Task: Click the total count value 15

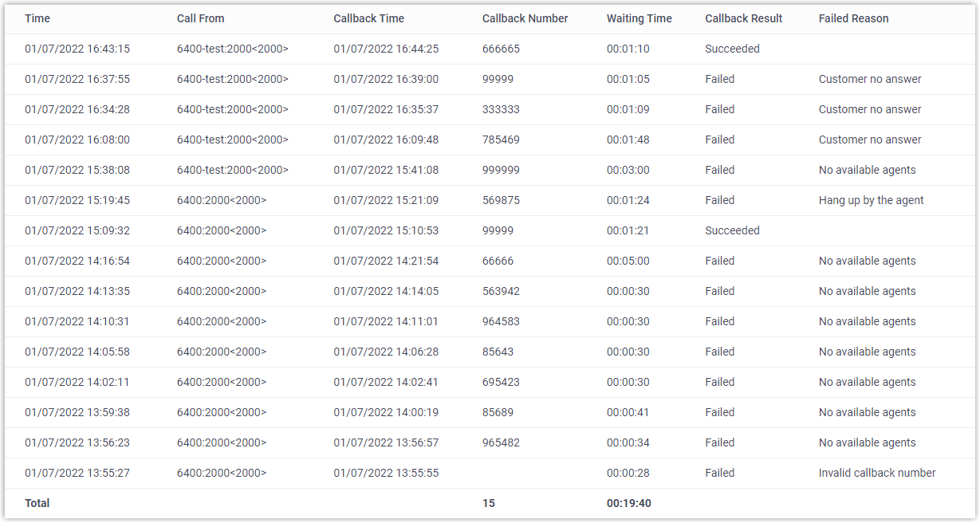Action: 488,503
